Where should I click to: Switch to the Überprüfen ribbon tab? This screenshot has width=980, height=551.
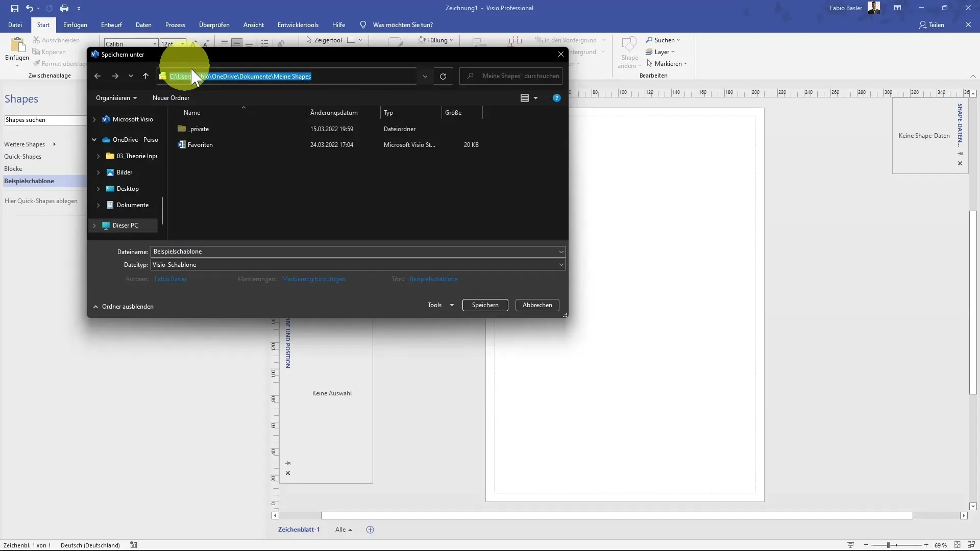click(214, 24)
